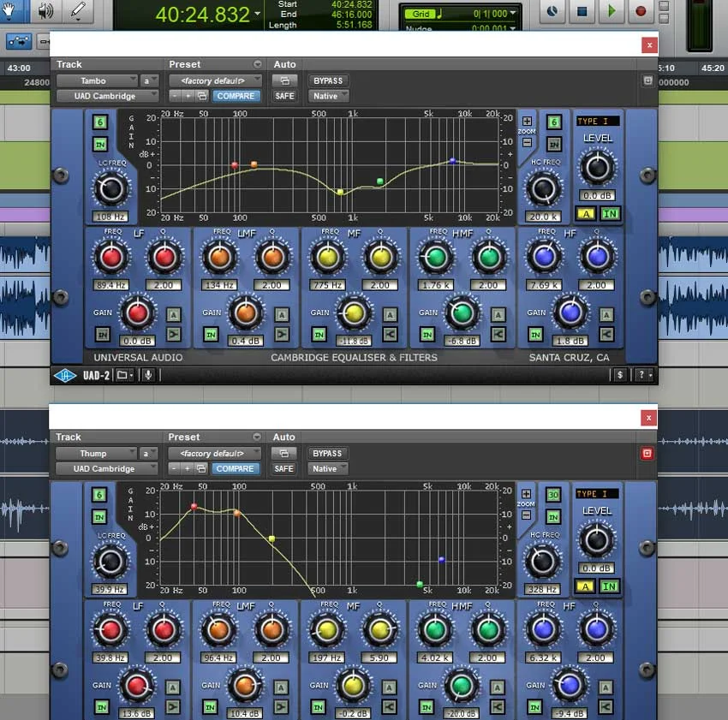This screenshot has height=720, width=728.
Task: Open Thump track selector dropdown
Action: click(96, 454)
